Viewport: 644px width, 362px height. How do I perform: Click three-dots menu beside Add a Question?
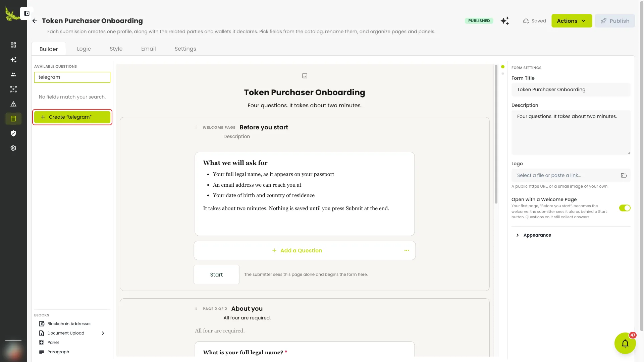pos(407,250)
